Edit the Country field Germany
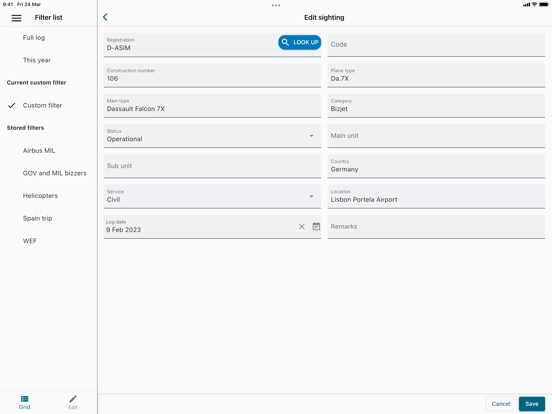552x414 pixels. [436, 166]
